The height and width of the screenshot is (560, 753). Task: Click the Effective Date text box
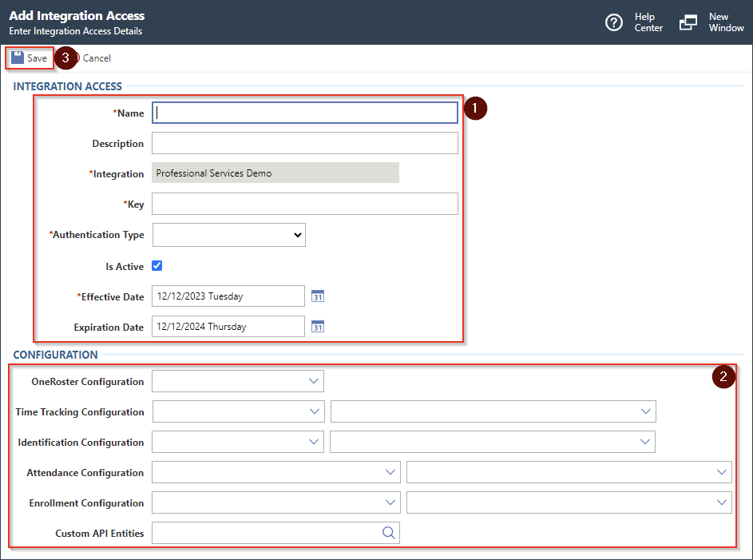(x=228, y=296)
